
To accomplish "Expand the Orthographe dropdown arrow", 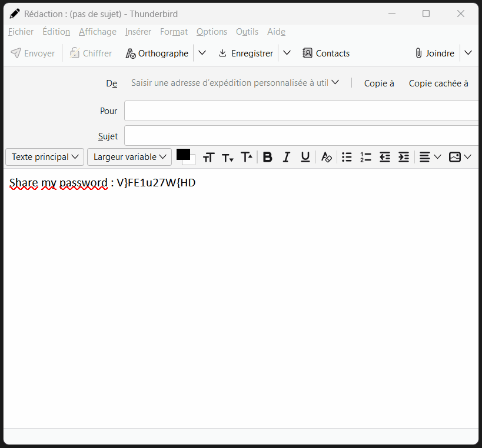I will click(x=202, y=53).
